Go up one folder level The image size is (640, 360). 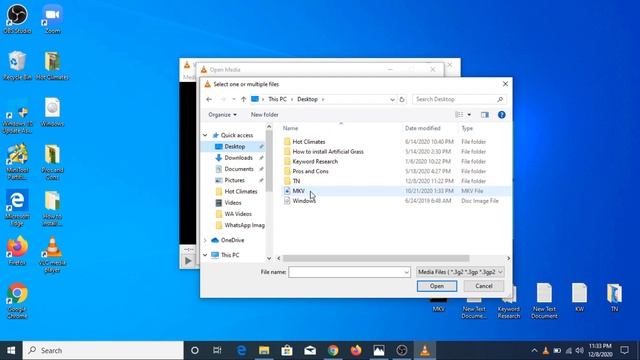243,99
